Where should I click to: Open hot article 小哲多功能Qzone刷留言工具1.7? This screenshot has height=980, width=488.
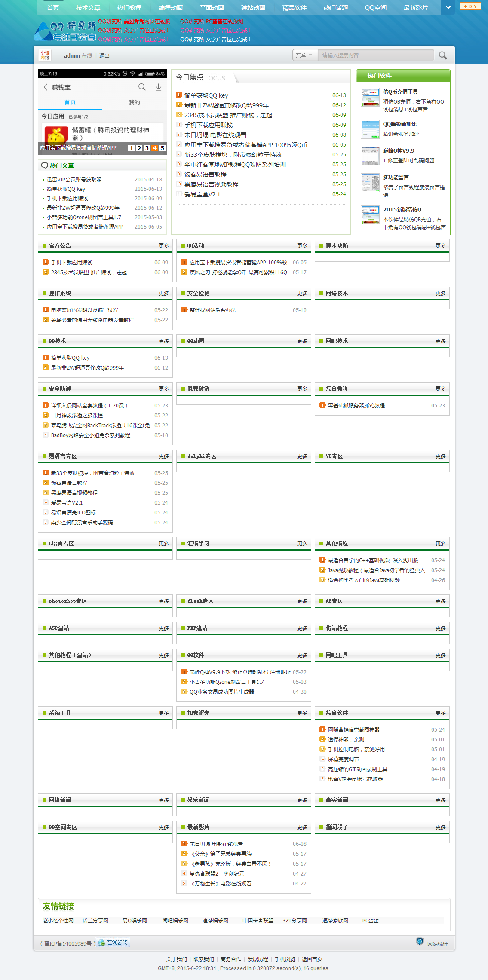(x=84, y=217)
